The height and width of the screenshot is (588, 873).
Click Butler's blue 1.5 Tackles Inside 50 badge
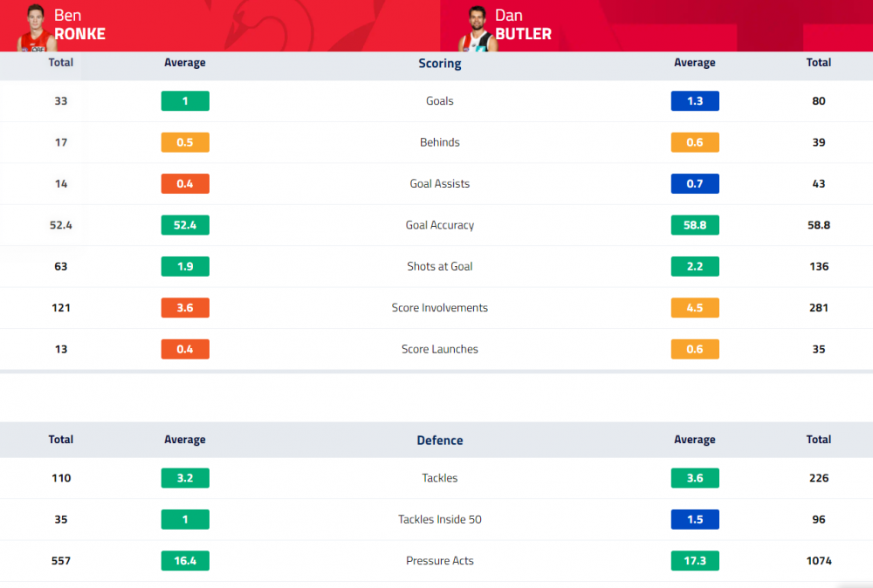695,519
